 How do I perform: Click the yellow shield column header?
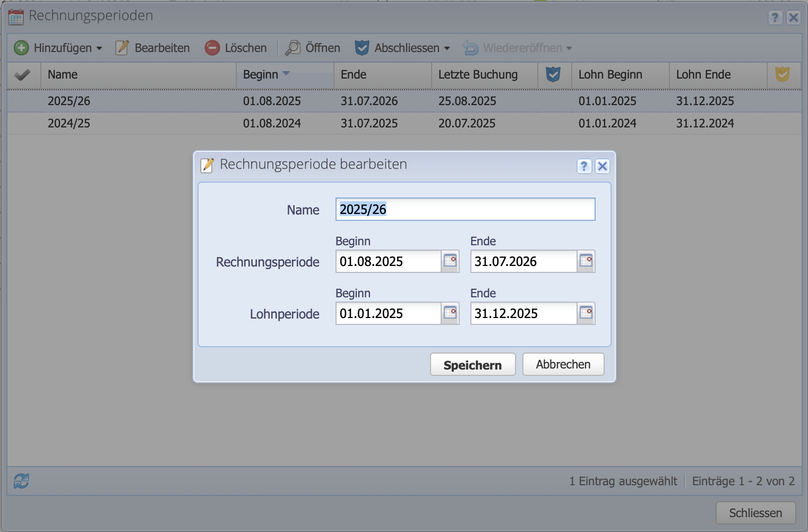[783, 74]
